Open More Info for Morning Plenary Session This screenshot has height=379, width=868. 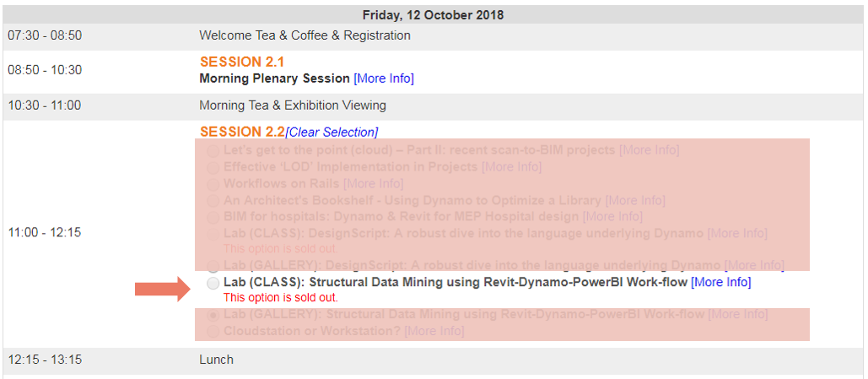coord(384,79)
